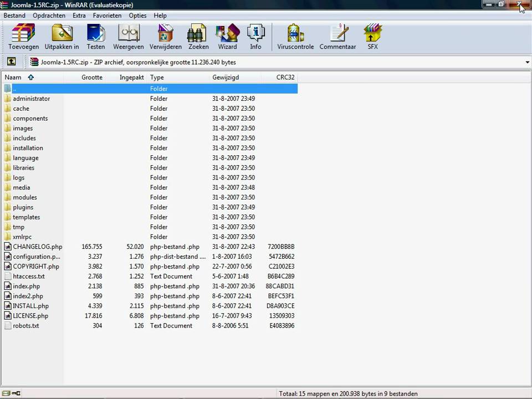Open the Opties menu

tap(138, 16)
